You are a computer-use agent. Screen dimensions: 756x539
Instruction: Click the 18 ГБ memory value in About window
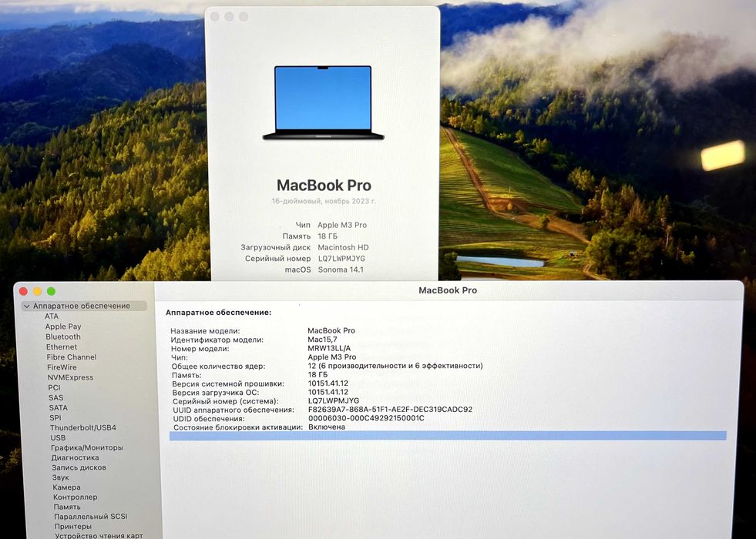point(328,236)
